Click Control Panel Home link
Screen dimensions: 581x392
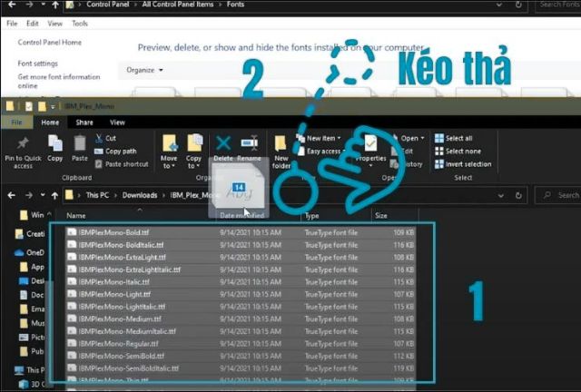49,43
